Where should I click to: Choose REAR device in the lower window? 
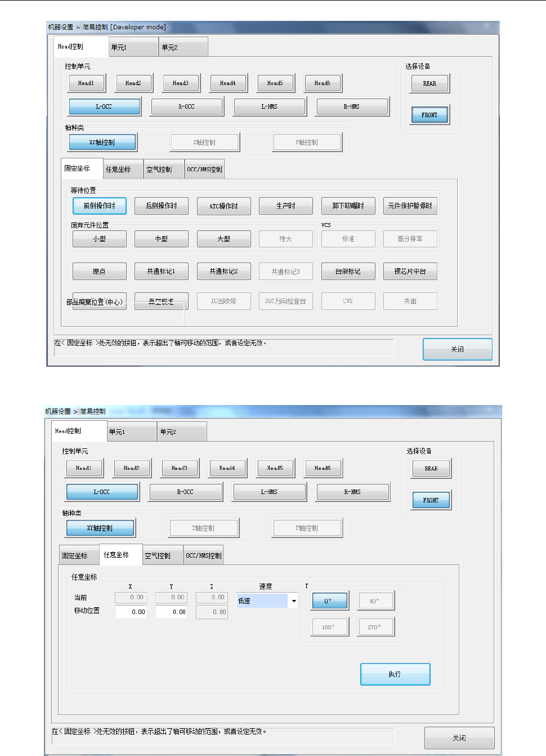(431, 469)
